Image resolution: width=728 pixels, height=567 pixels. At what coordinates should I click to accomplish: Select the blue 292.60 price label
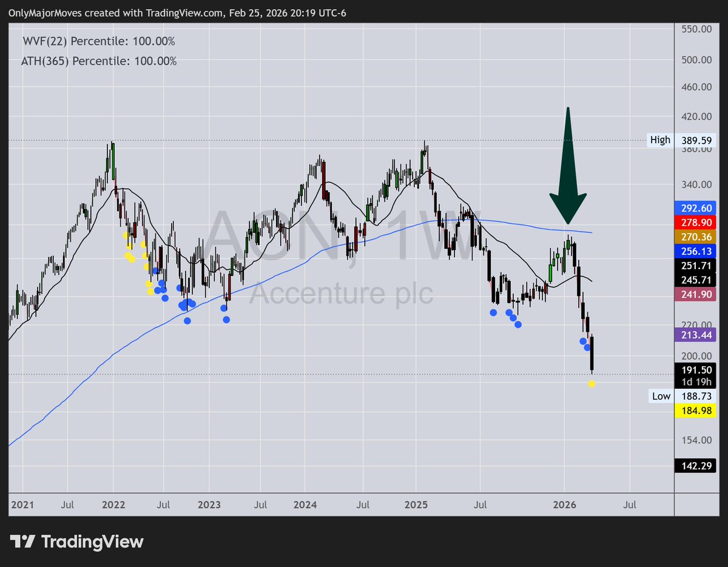(x=695, y=207)
